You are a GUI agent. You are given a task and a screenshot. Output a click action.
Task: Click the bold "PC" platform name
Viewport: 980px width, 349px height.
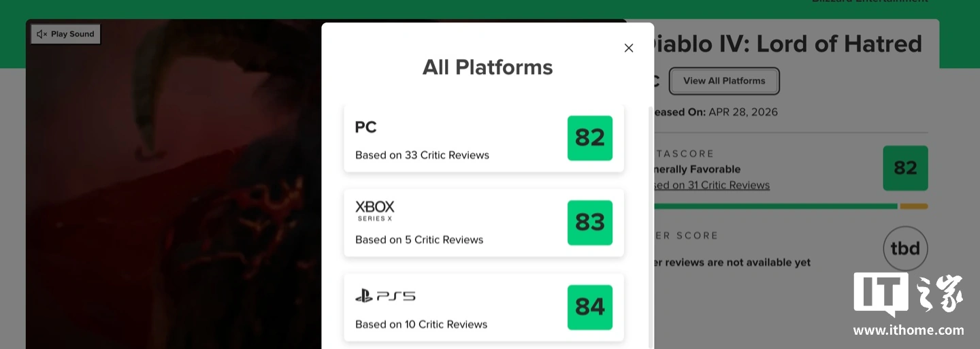coord(365,127)
